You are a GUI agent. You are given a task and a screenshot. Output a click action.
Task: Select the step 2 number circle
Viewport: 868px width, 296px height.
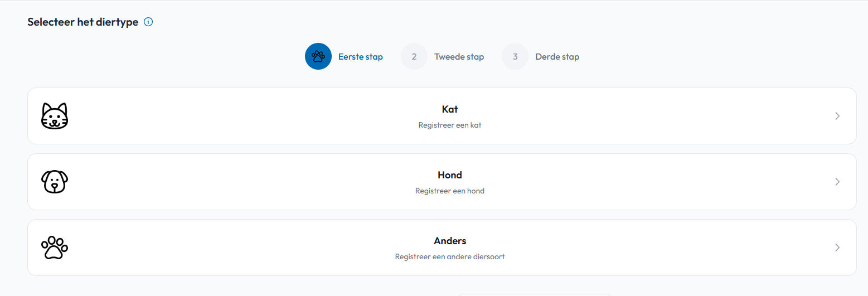(x=414, y=56)
